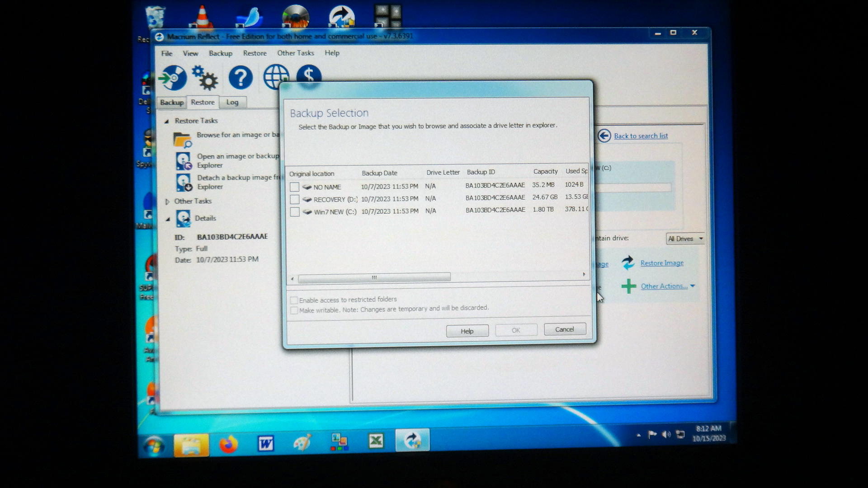Show hidden tray icons arrow

[x=638, y=435]
